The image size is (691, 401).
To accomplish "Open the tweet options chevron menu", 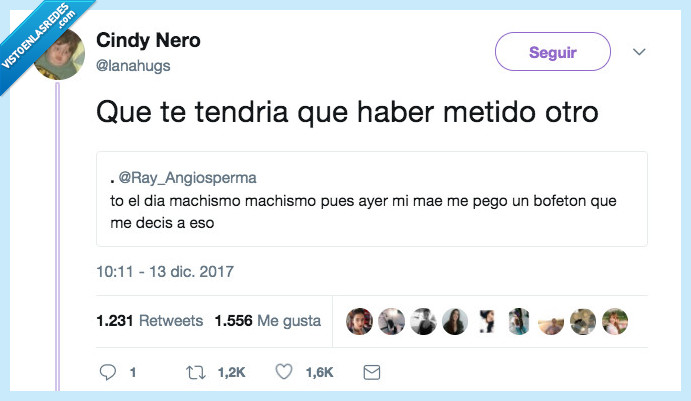I will coord(639,52).
